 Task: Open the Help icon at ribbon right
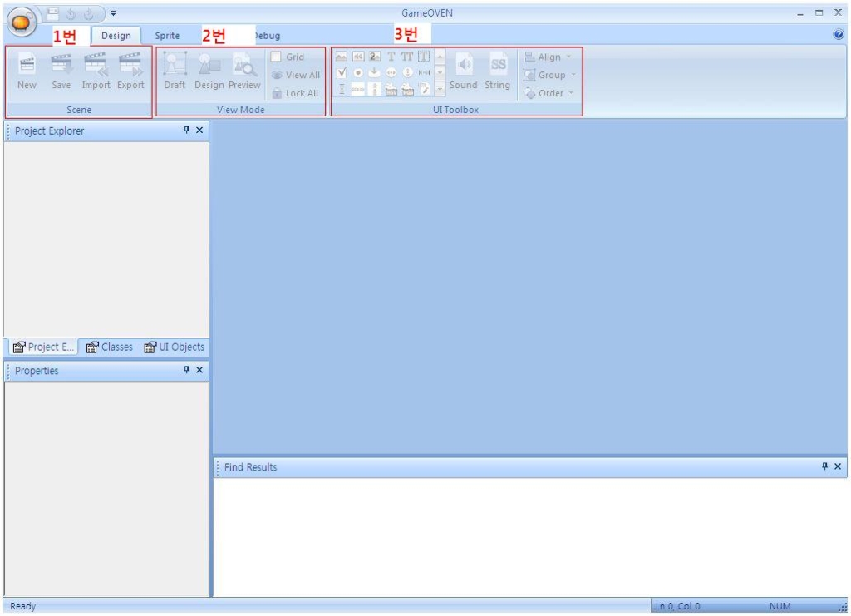(x=839, y=35)
